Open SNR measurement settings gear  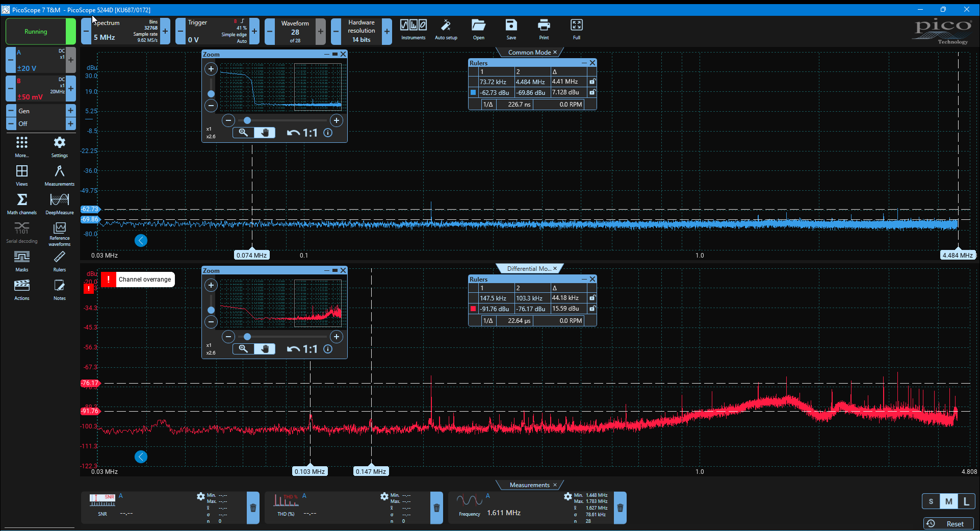click(x=201, y=496)
